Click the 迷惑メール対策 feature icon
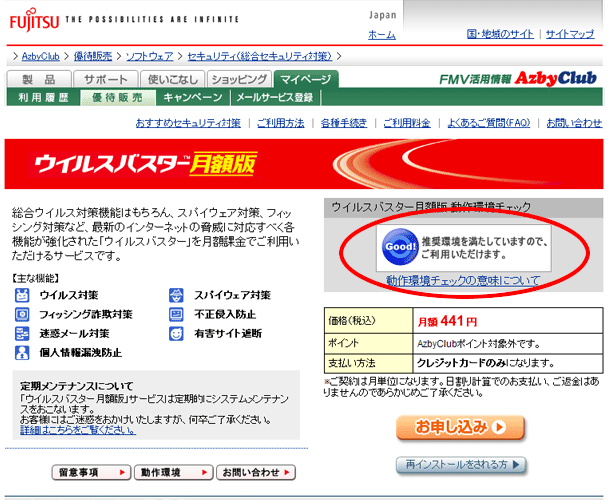 (22, 333)
